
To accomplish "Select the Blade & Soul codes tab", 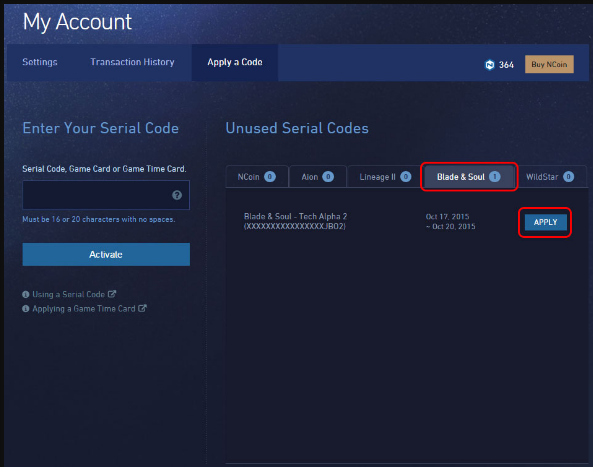I will tap(469, 177).
